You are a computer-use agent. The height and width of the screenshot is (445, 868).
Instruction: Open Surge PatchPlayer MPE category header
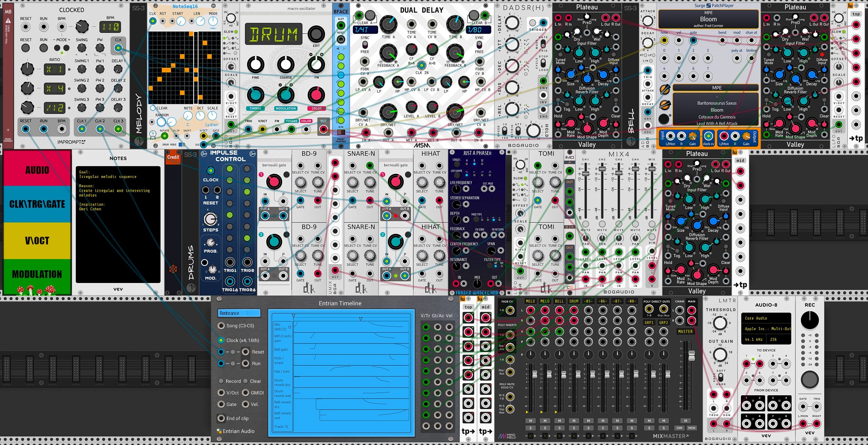tap(716, 88)
